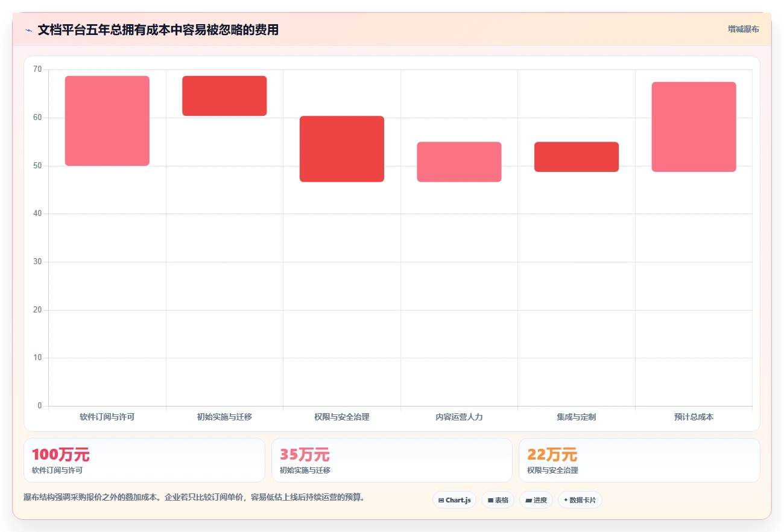The height and width of the screenshot is (532, 784).
Task: Click the x-axis label 初始实施与迁移
Action: click(224, 417)
